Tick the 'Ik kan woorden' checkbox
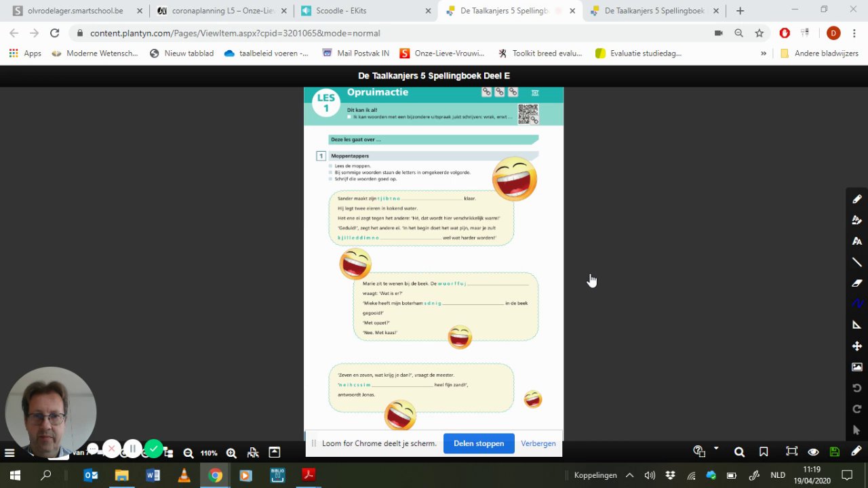This screenshot has width=868, height=488. pos(349,117)
